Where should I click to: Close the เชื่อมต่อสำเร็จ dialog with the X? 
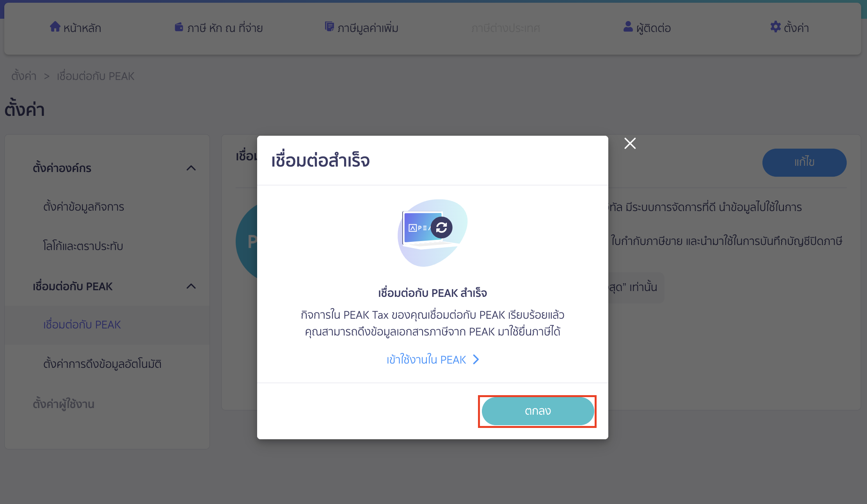pyautogui.click(x=630, y=144)
